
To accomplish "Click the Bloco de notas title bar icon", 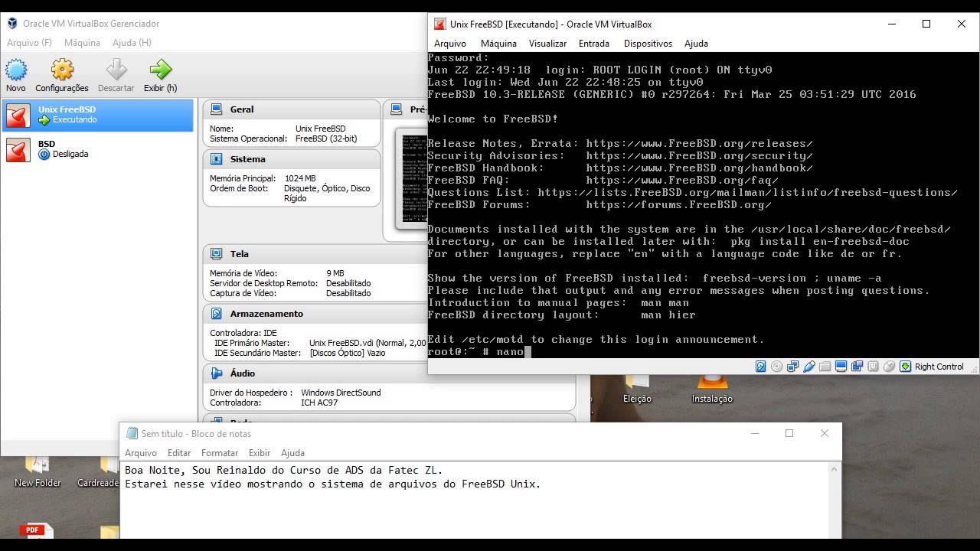I will pyautogui.click(x=132, y=433).
